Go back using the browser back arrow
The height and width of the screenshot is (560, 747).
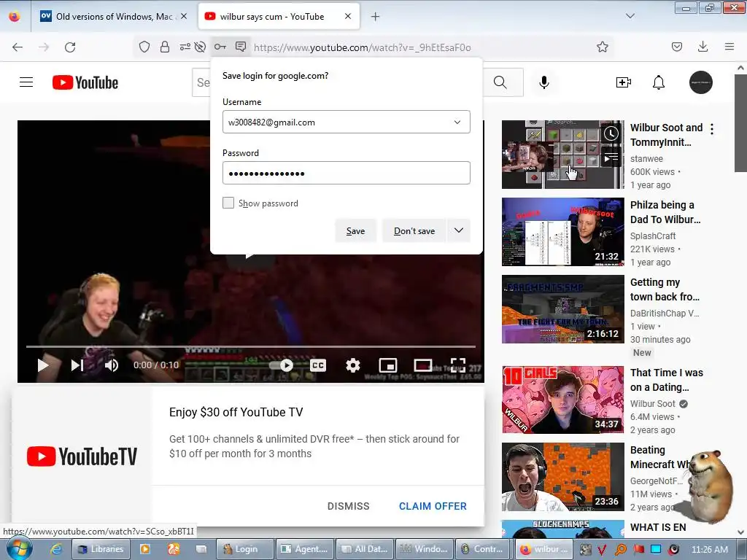point(18,47)
